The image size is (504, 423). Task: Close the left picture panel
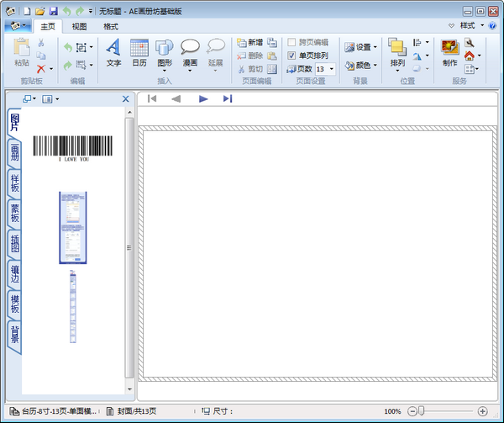pyautogui.click(x=126, y=98)
